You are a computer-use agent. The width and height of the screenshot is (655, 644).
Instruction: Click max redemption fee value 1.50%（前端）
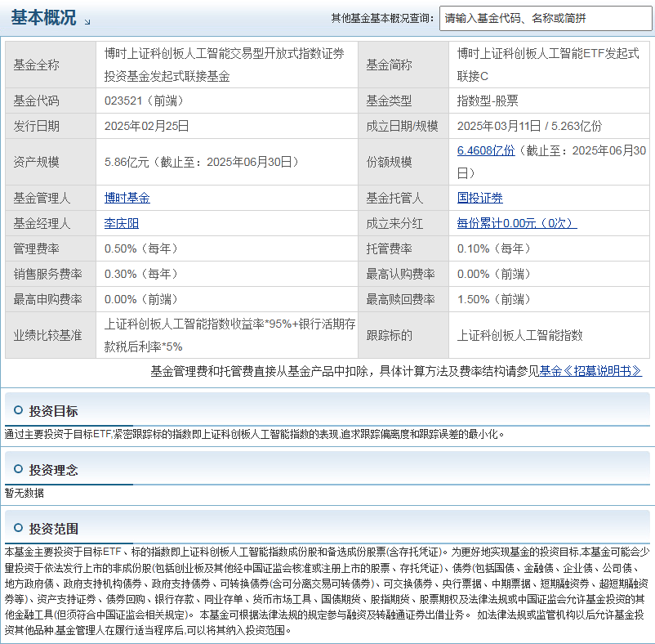coord(494,299)
